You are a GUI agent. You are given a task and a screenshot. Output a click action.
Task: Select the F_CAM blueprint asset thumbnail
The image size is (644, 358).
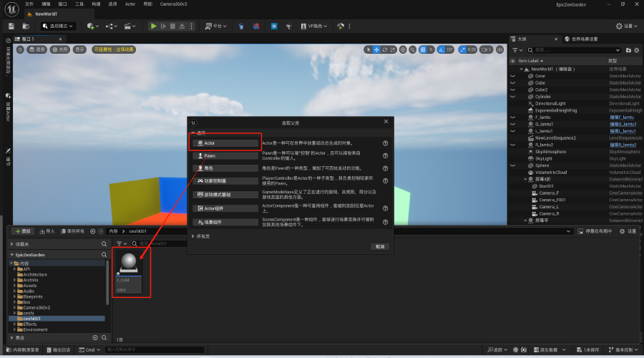pos(129,272)
